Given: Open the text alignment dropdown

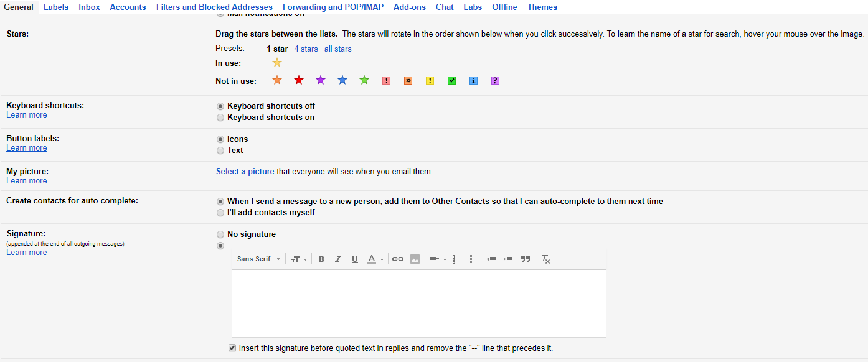Looking at the screenshot, I should coord(438,259).
